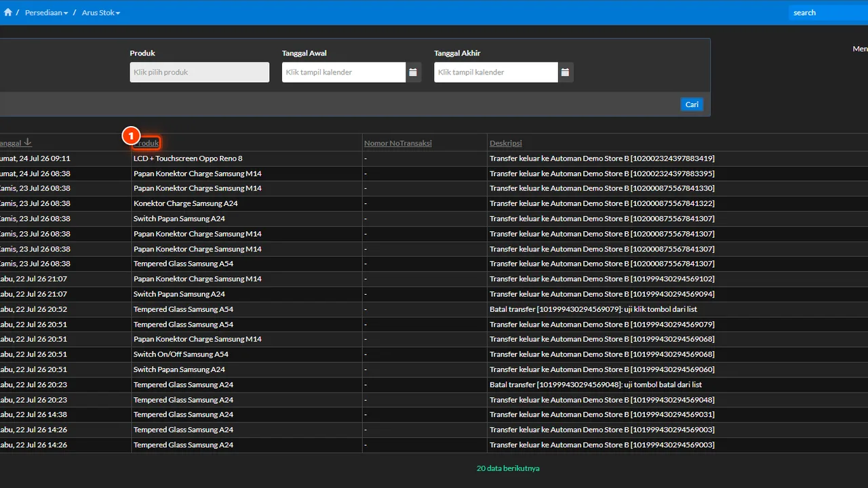Select date cell Rabu, 22 Jul 26 14:38
This screenshot has height=488, width=868.
pos(34,414)
